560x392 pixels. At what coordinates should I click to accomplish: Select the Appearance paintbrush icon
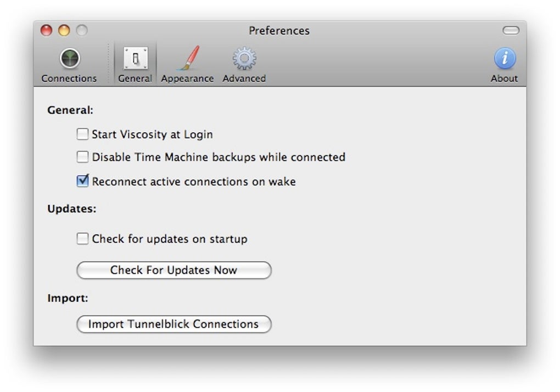click(x=188, y=58)
